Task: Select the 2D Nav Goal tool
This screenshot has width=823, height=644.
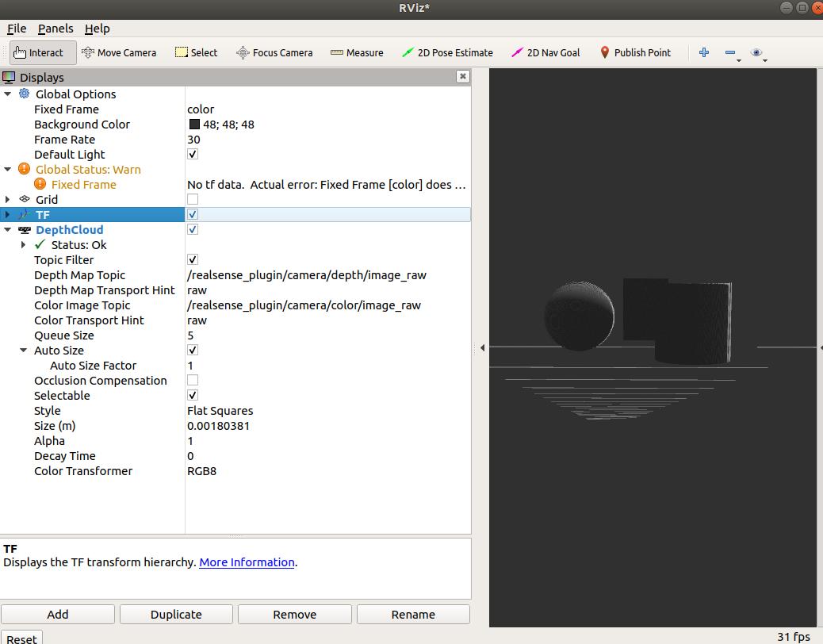Action: pos(545,52)
